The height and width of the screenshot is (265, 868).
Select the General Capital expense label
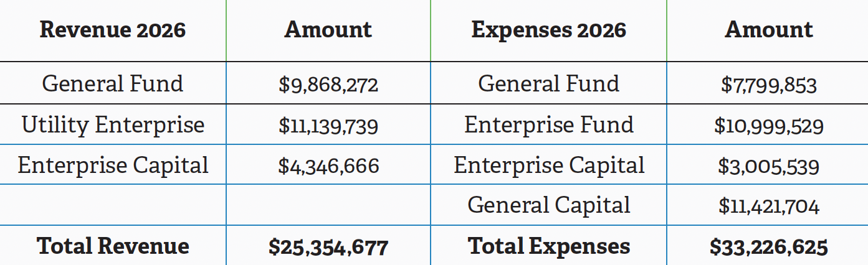548,205
